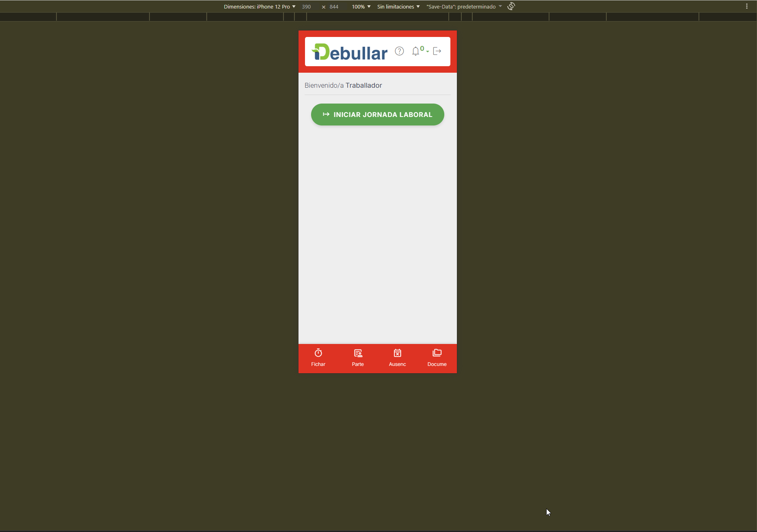The height and width of the screenshot is (532, 757).
Task: Open the DevTools three-dot more options menu
Action: (746, 6)
